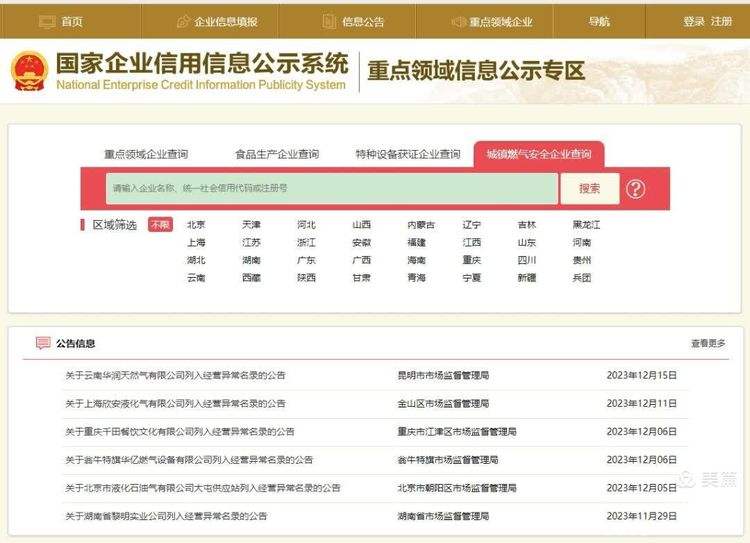Filter by region 内蒙古
This screenshot has width=750, height=543.
coord(421,224)
